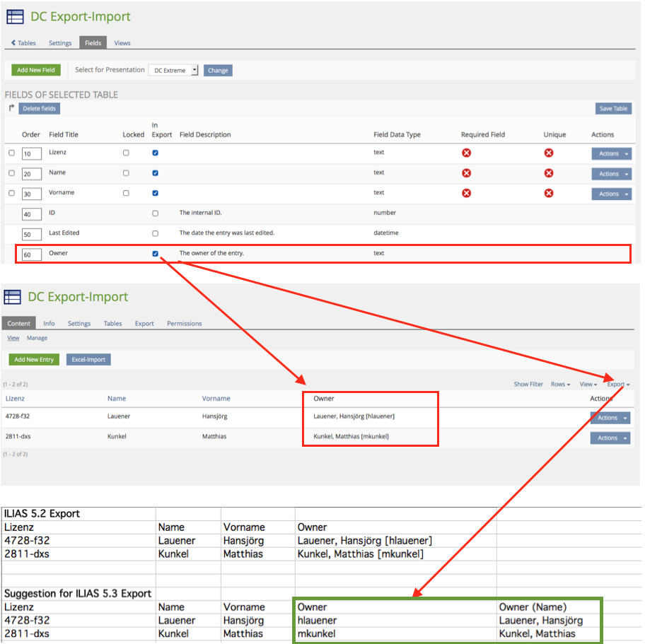Click the Unique red X in the Lizenz row

[x=548, y=153]
